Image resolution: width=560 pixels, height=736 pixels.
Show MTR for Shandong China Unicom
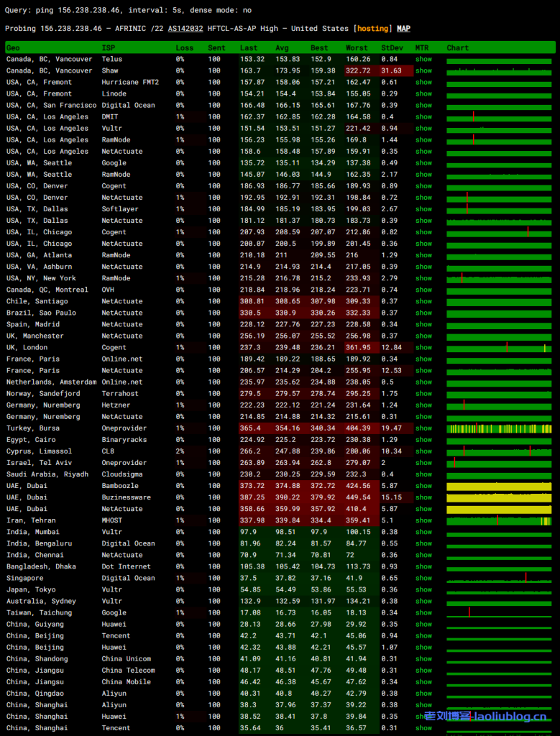point(423,659)
